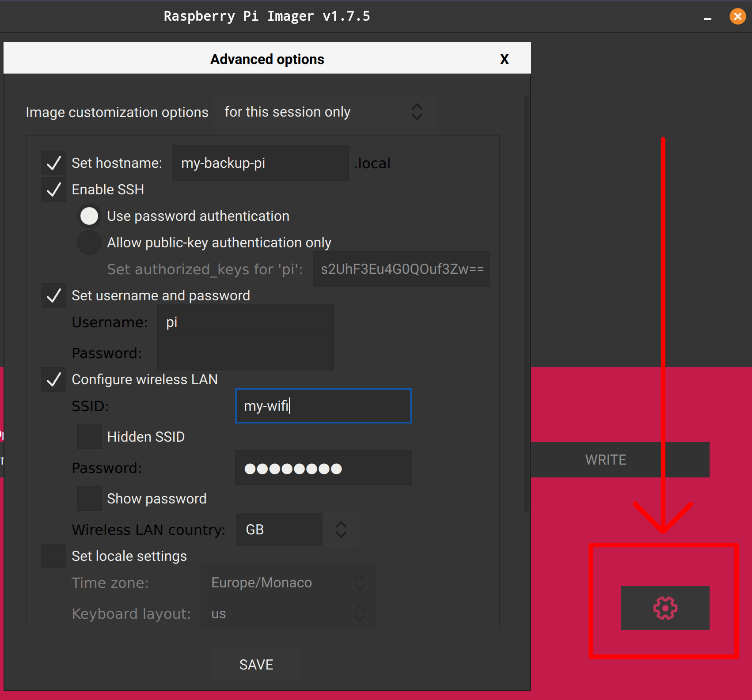This screenshot has width=752, height=700.
Task: Click the gear advanced settings icon
Action: click(665, 608)
